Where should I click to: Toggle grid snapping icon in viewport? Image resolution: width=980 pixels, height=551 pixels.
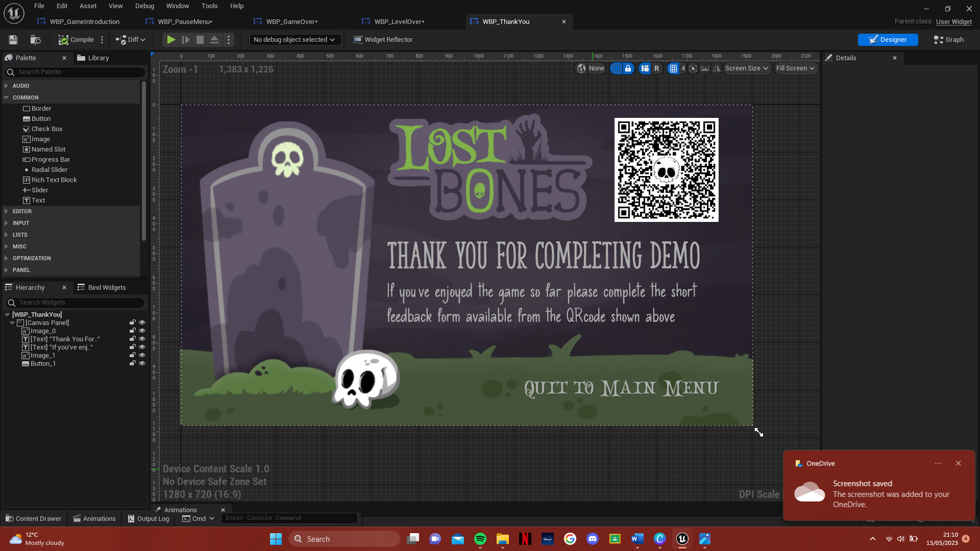(x=673, y=68)
